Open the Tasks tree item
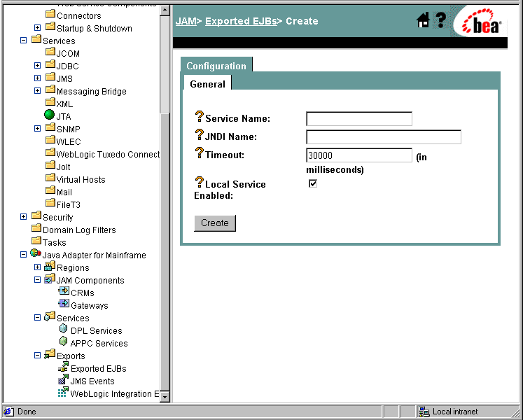Viewport: 523px width, 420px height. (55, 242)
